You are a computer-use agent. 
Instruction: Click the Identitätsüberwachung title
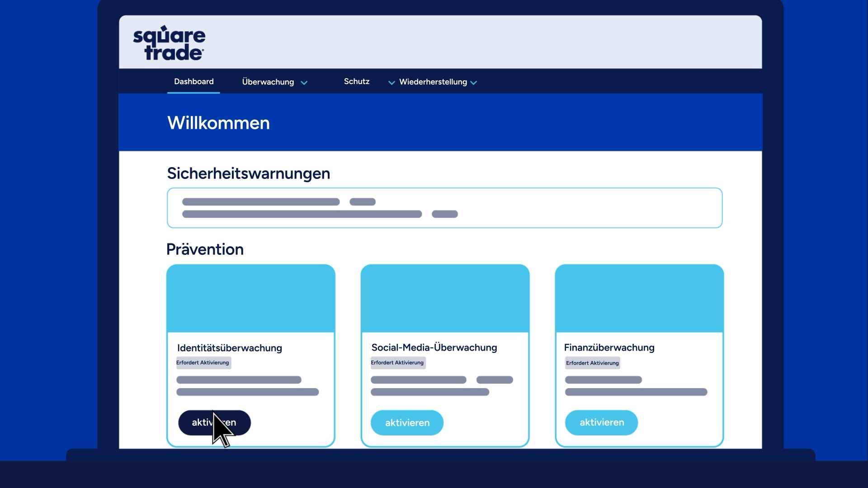coord(230,348)
